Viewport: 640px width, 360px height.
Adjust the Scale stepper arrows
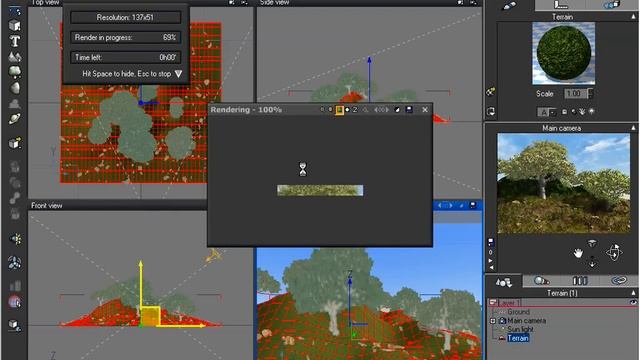590,93
